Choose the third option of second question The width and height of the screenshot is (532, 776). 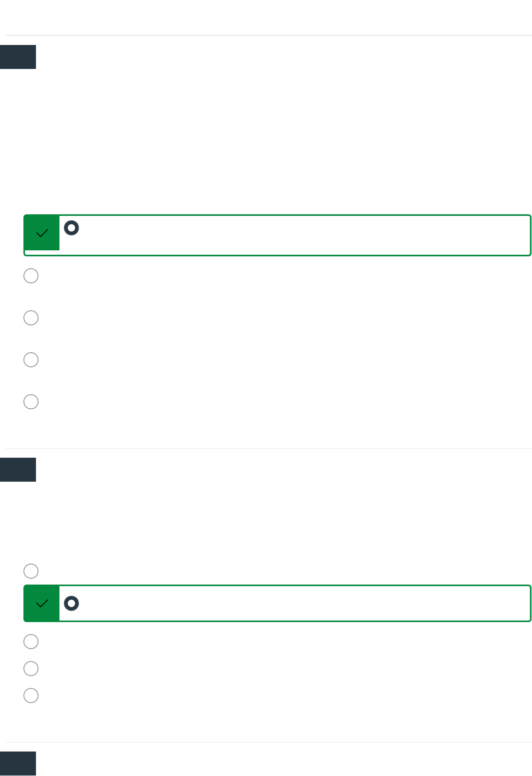tap(31, 642)
